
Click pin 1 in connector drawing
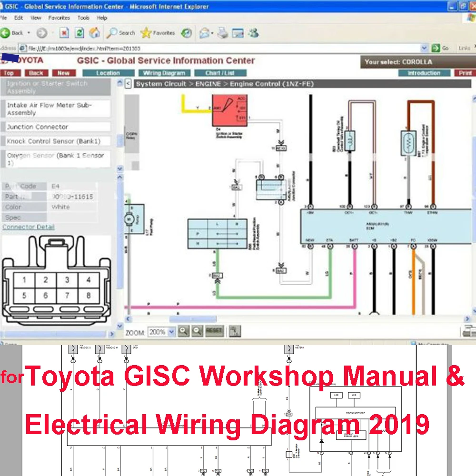point(24,279)
